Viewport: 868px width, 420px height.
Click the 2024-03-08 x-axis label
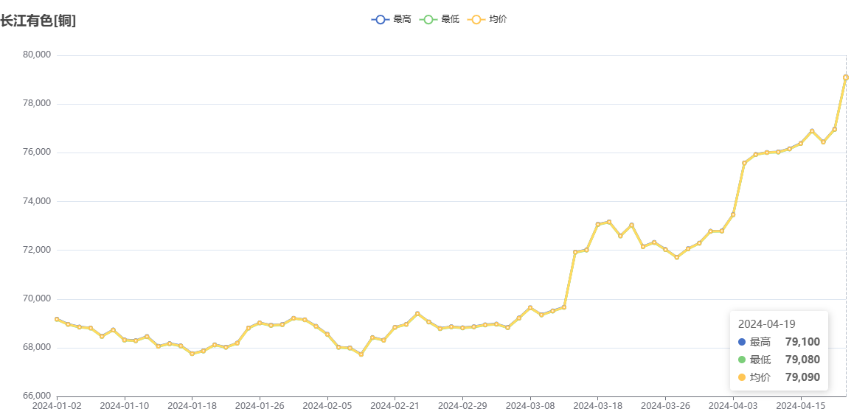530,405
